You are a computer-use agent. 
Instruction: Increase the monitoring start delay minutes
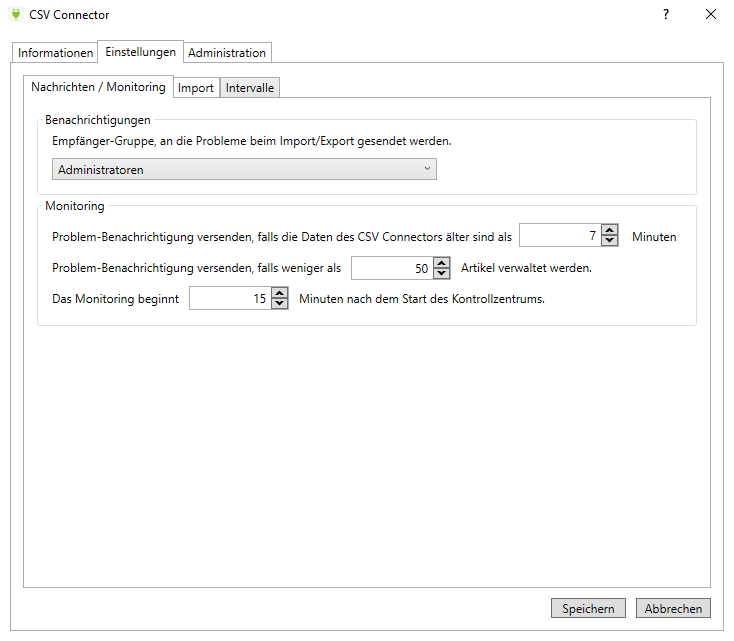(280, 293)
